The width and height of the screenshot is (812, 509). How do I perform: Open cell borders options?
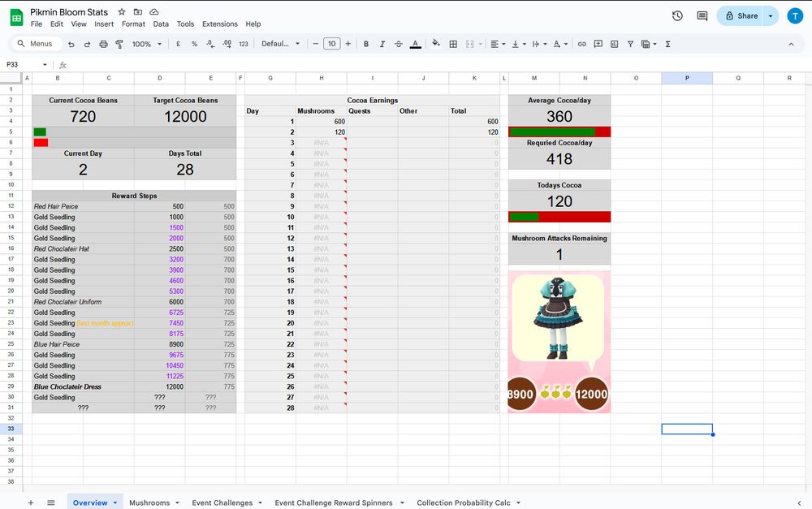click(x=453, y=44)
